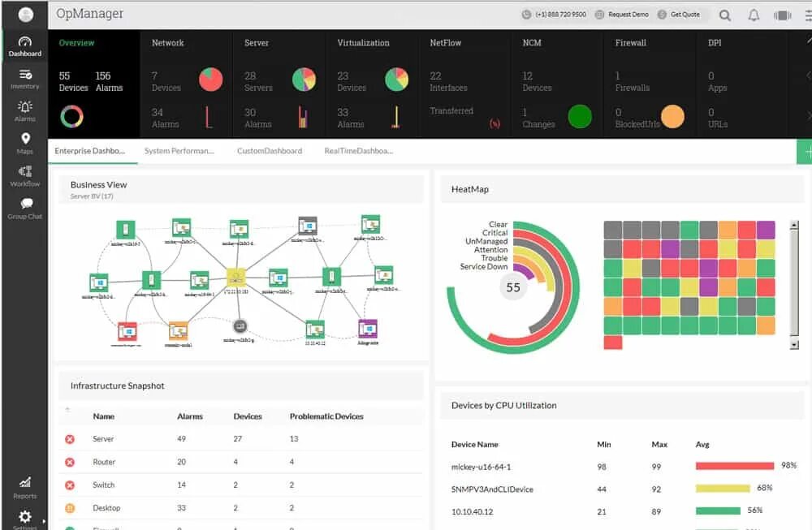Click the HeatMap scrollbar up arrow
Screen dimensions: 812x530
(794, 225)
